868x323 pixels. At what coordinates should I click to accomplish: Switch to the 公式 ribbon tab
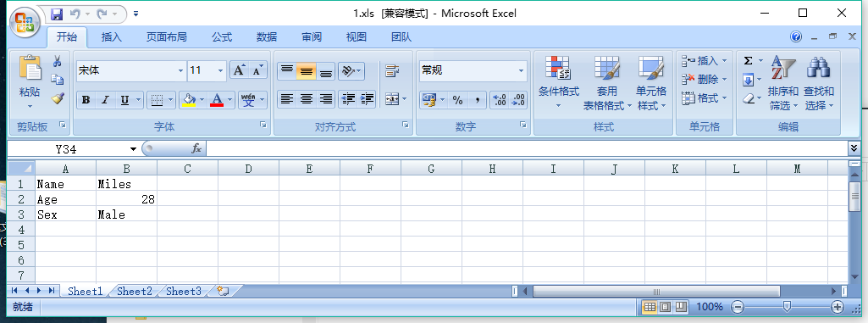(221, 37)
